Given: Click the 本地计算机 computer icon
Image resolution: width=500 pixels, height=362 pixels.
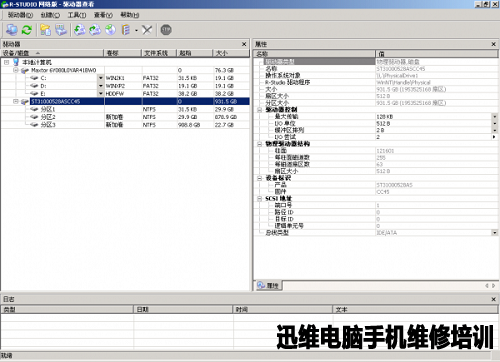Looking at the screenshot, I should 16,62.
